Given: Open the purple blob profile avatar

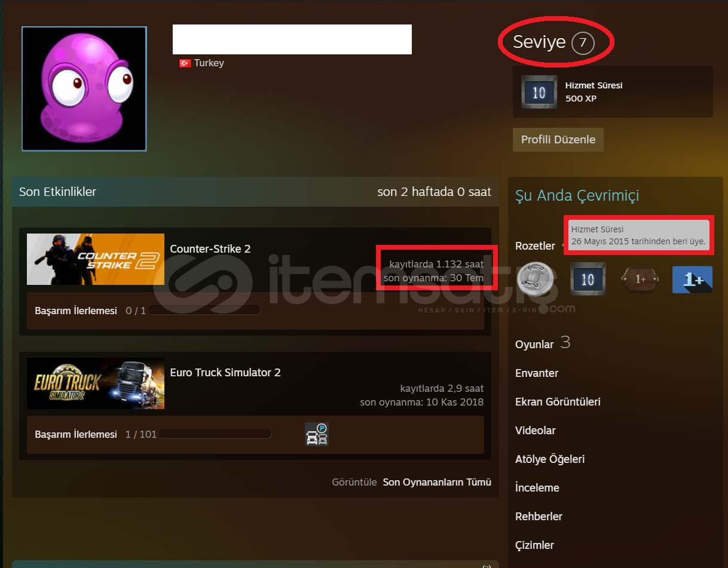Looking at the screenshot, I should (x=84, y=88).
